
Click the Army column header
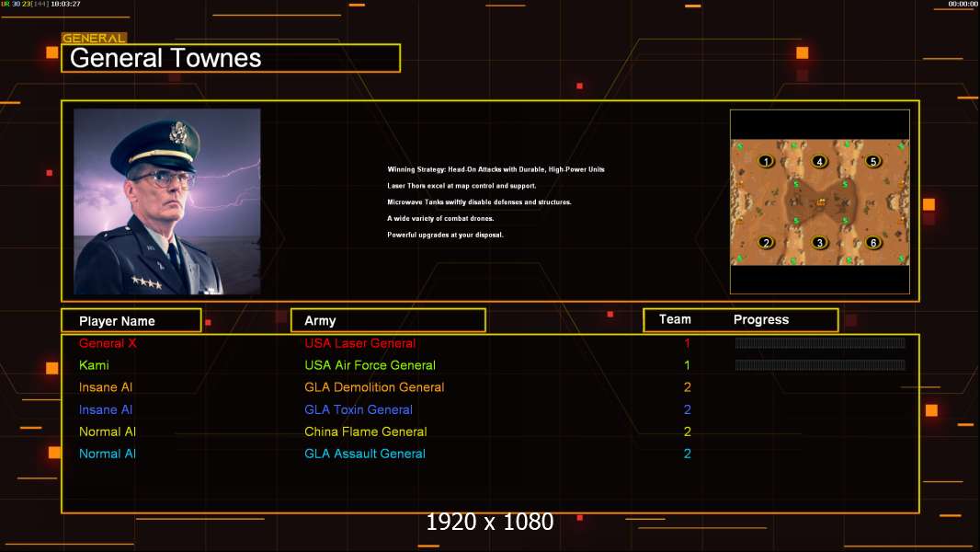pyautogui.click(x=388, y=320)
